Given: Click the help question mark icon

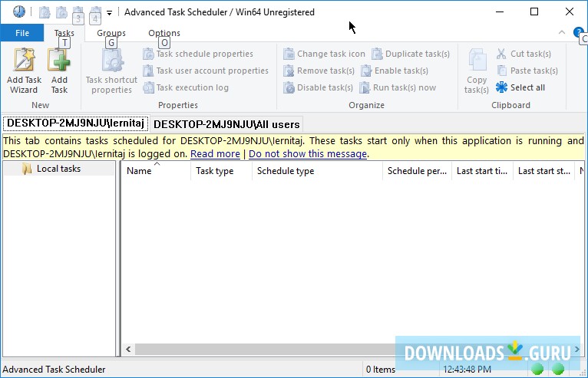Looking at the screenshot, I should point(578,32).
